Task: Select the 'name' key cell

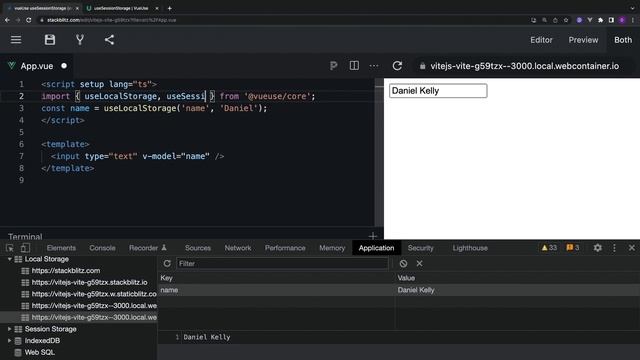Action: [276, 290]
